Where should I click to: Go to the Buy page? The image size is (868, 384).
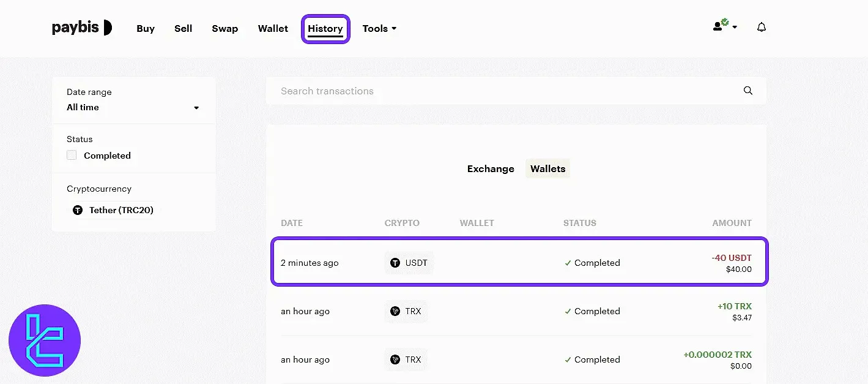[146, 29]
